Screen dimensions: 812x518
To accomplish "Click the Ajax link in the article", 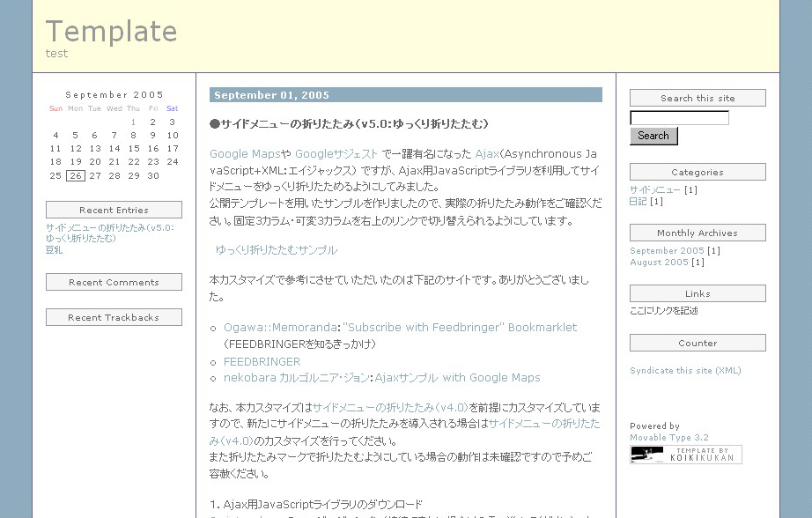I will pyautogui.click(x=486, y=154).
